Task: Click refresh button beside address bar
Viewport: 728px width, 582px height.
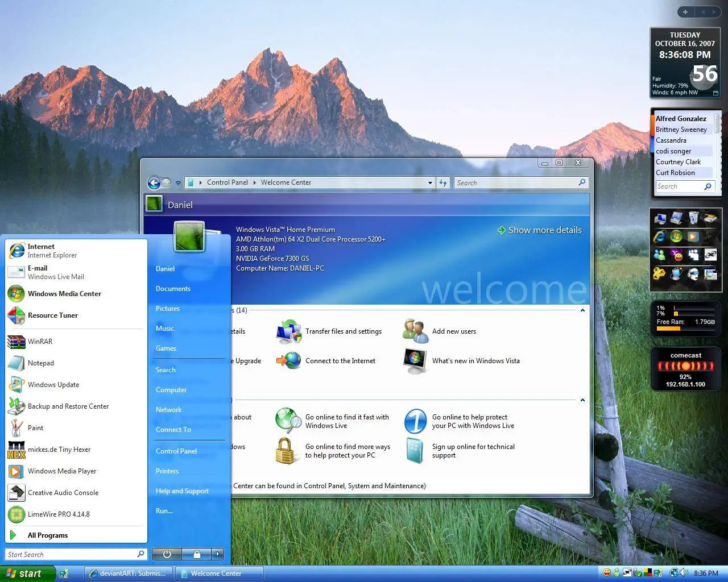Action: click(444, 182)
